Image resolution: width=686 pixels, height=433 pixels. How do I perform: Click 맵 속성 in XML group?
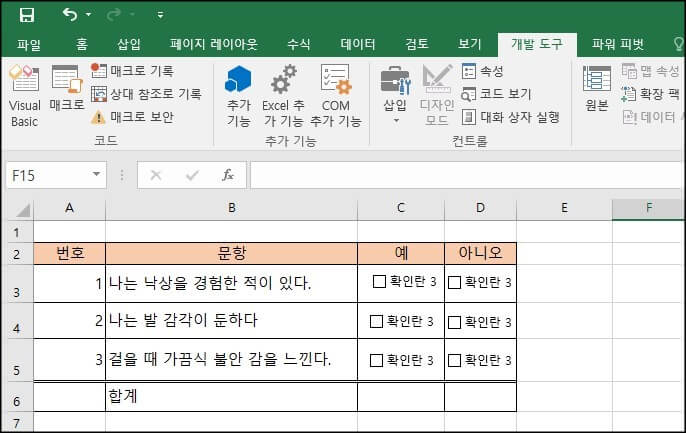[x=651, y=71]
